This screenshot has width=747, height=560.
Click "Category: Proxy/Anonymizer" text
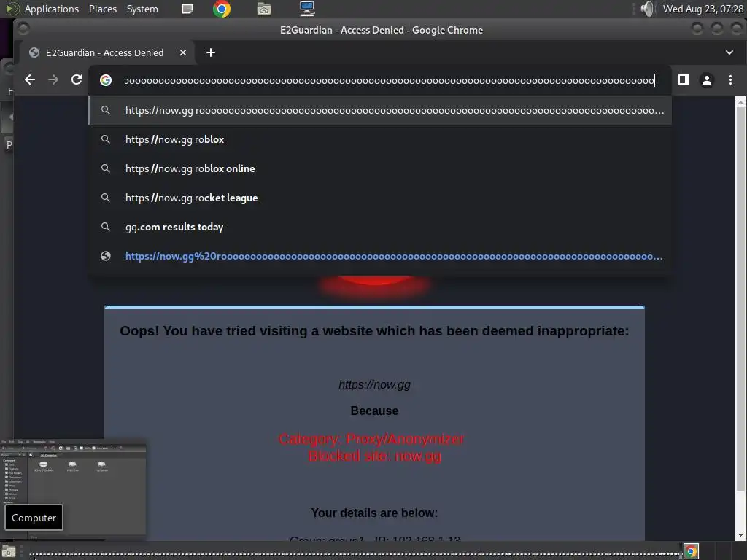pos(371,438)
